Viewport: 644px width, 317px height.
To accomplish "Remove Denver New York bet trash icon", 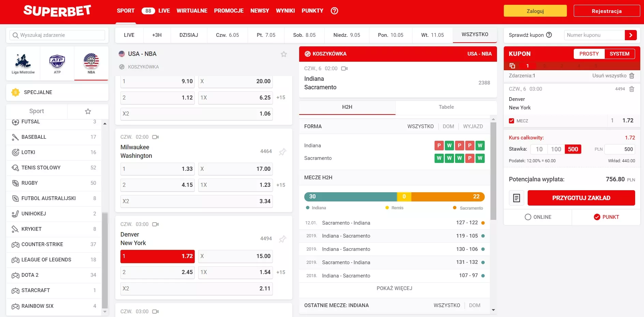I will [632, 89].
